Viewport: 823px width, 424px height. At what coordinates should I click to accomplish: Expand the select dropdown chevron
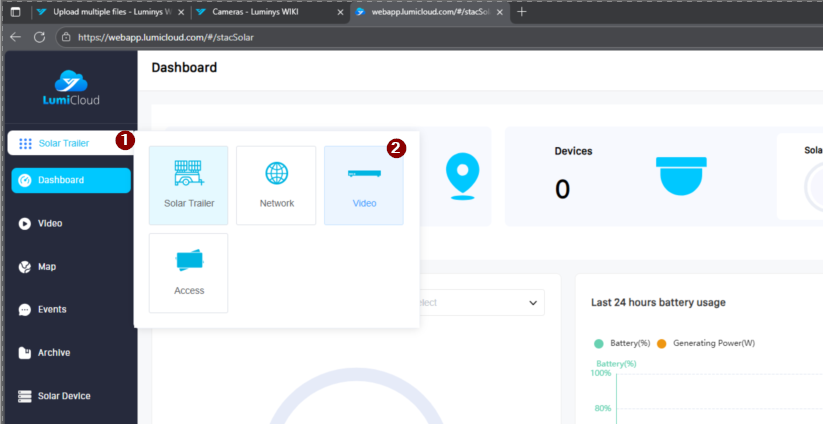click(532, 302)
